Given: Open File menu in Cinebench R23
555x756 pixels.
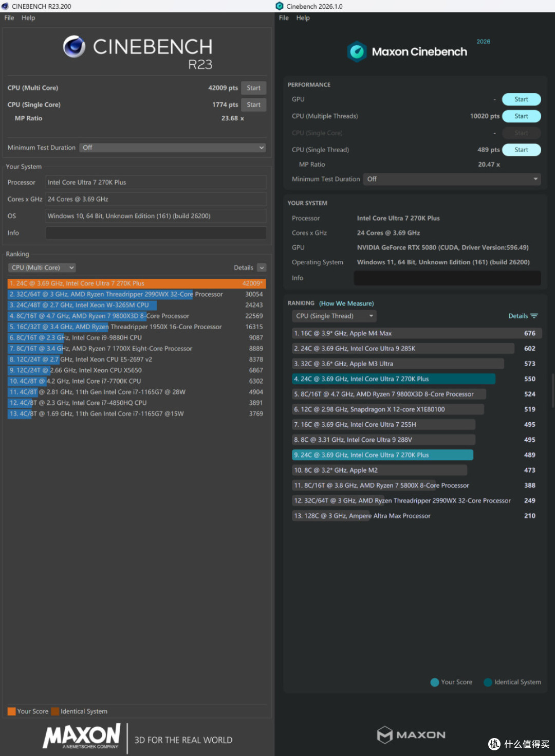Looking at the screenshot, I should [x=9, y=17].
